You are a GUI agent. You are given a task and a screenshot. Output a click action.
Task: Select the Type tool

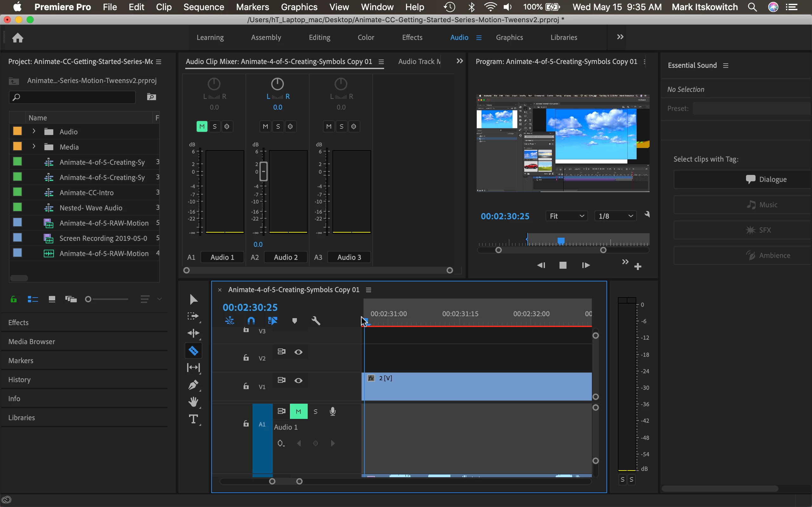coord(193,419)
